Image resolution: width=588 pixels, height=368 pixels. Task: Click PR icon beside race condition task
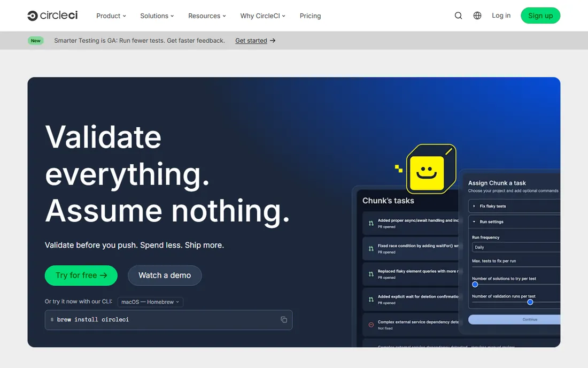[371, 249]
